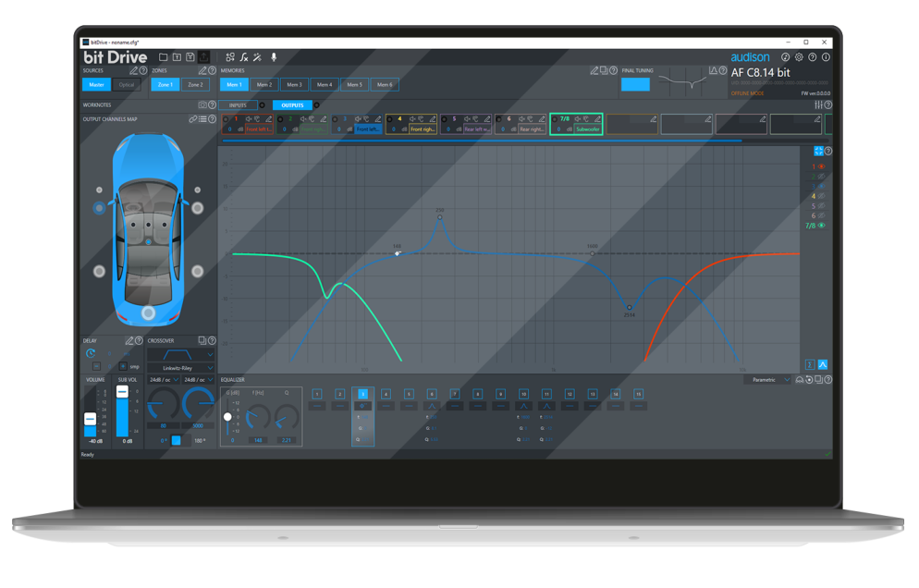This screenshot has height=588, width=919.
Task: Click the save floppy disk icon
Action: coord(190,57)
